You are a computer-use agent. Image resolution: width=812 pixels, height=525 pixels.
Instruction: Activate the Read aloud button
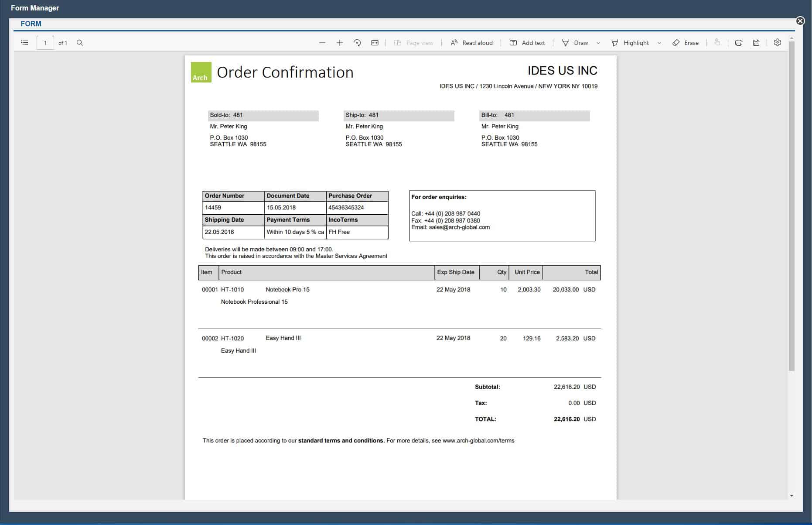472,43
